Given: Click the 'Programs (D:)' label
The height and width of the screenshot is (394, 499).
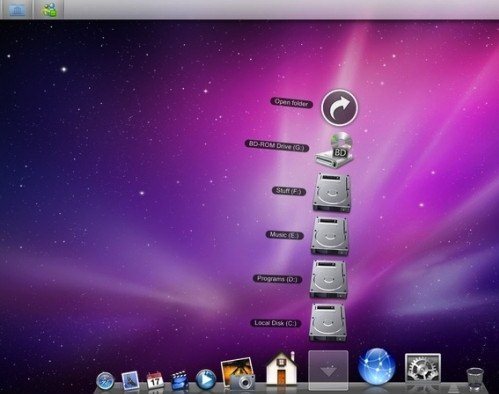Looking at the screenshot, I should click(277, 279).
